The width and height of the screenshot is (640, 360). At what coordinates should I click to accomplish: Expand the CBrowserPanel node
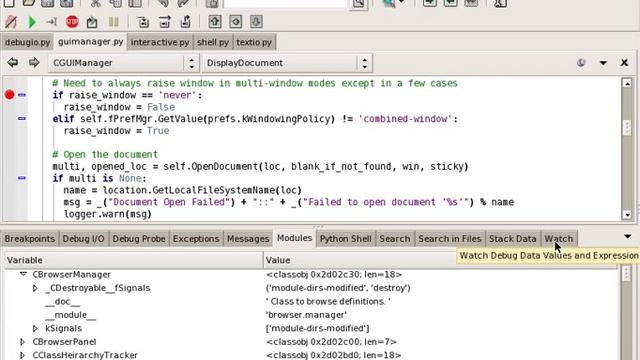pos(22,342)
